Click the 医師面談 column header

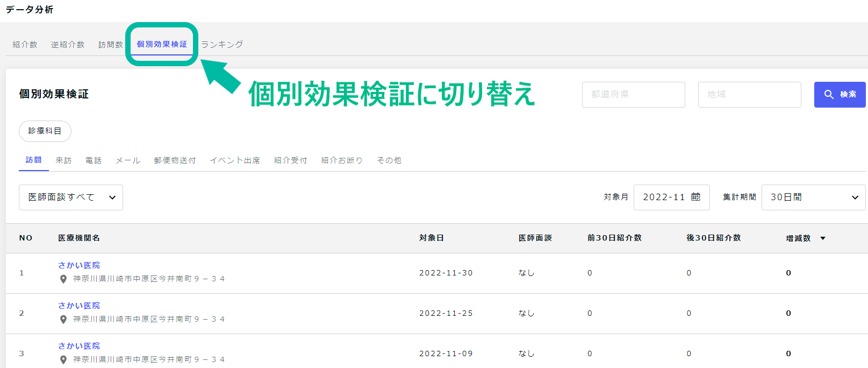click(x=535, y=238)
